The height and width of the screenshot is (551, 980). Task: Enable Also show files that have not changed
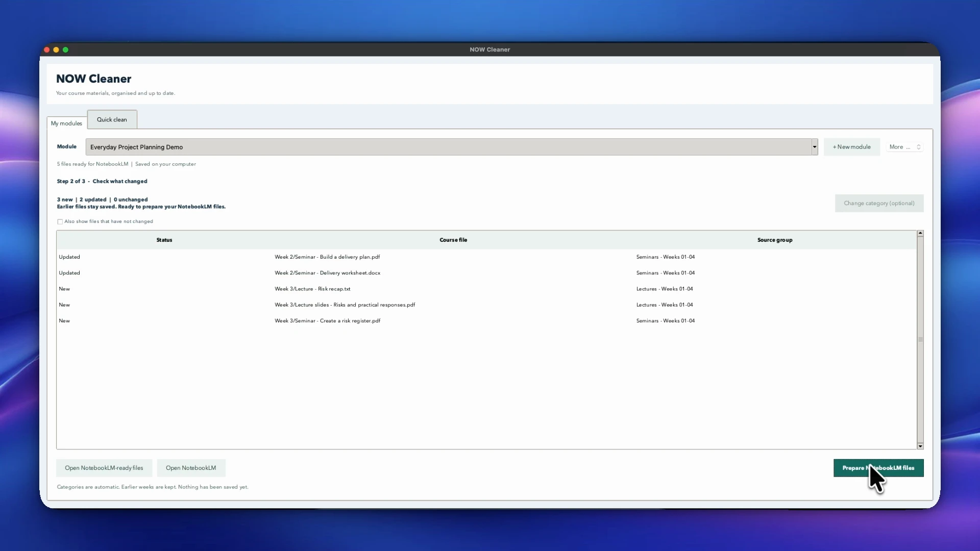point(60,221)
